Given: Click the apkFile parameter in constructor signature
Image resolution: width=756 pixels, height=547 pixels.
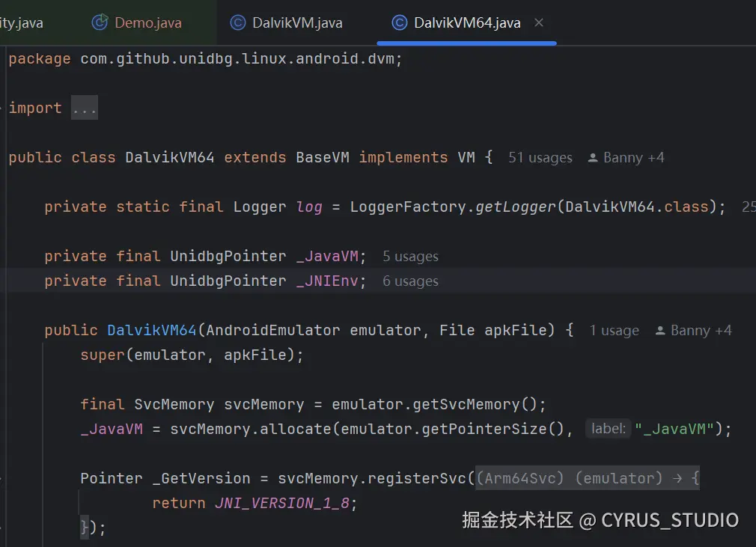Looking at the screenshot, I should 516,331.
